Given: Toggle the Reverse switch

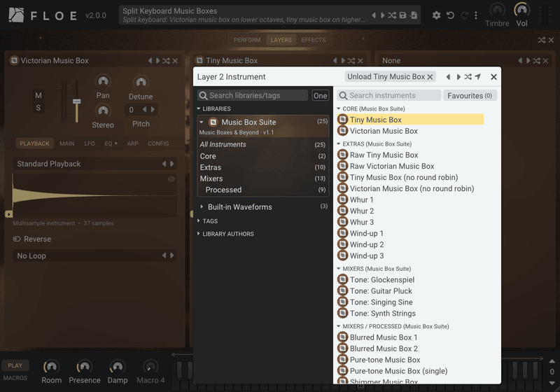Looking at the screenshot, I should coord(16,239).
